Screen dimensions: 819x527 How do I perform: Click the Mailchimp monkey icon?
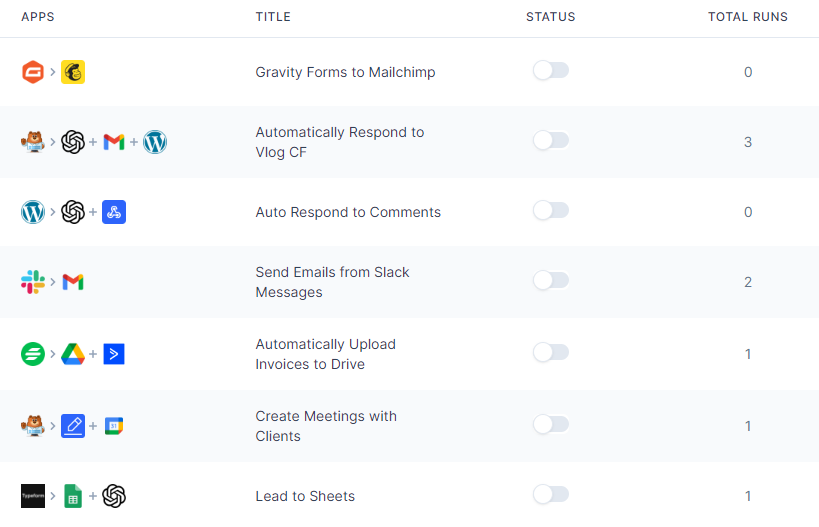click(x=73, y=72)
